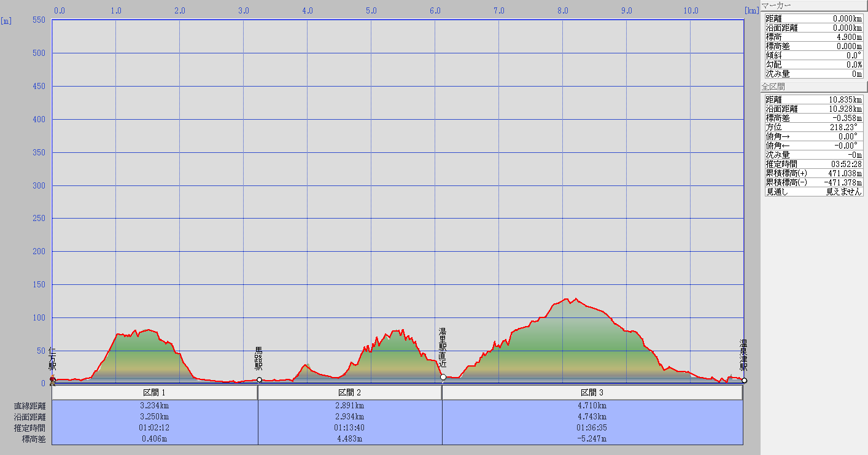
Task: Select the 温泉津駅 end point marker
Action: [744, 381]
